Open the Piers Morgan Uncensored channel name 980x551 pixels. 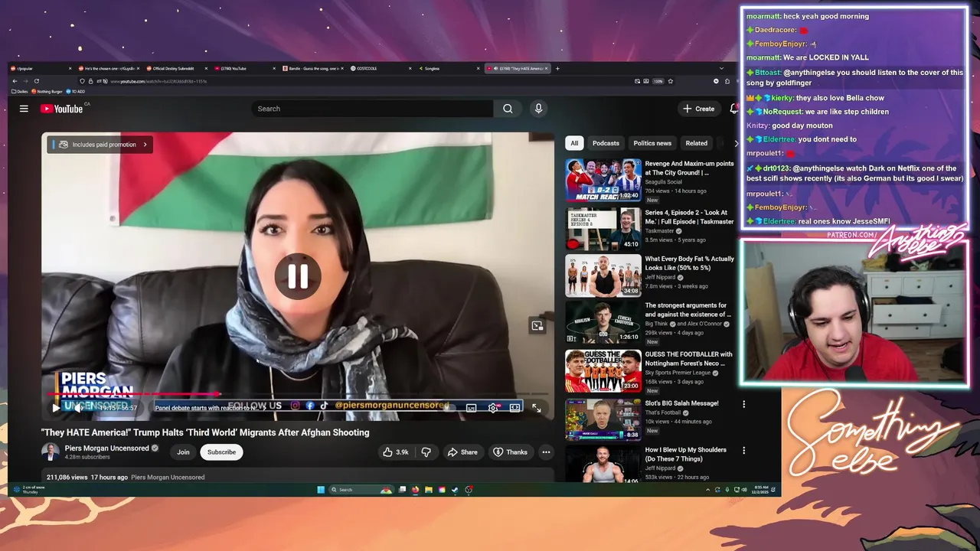[x=106, y=448]
